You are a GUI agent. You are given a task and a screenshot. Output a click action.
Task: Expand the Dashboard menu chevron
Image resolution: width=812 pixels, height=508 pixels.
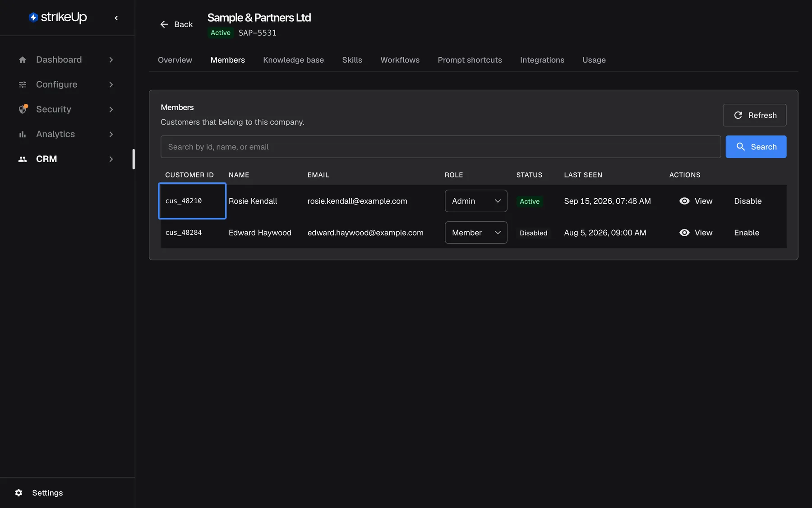coord(111,60)
